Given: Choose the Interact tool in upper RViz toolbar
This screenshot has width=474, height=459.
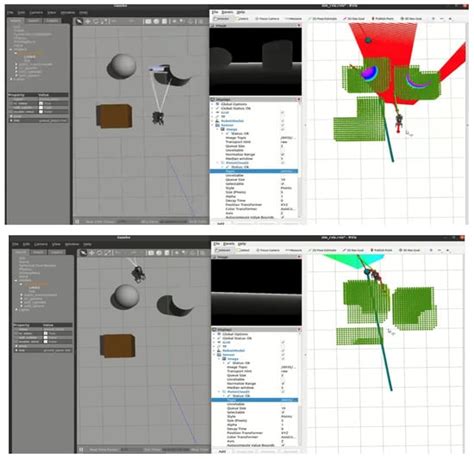Looking at the screenshot, I should [222, 19].
